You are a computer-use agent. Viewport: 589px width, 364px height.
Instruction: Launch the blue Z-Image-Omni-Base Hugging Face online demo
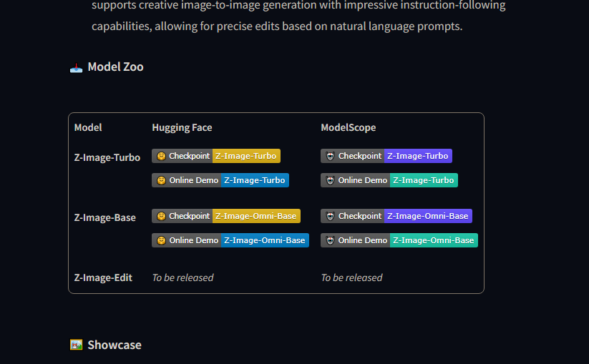(x=265, y=240)
